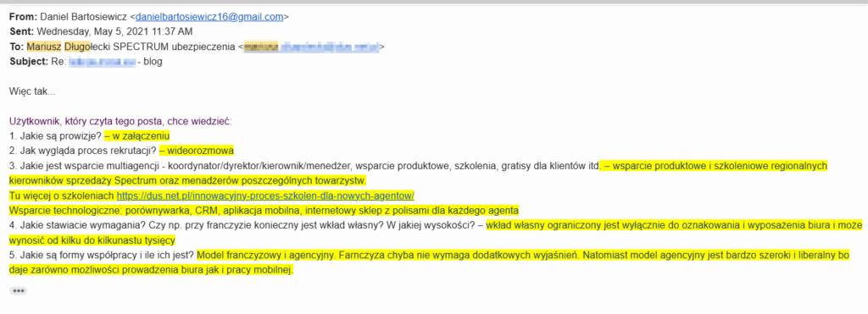Click the highlighted '– wideorozmowa' answer
This screenshot has height=314, width=868.
197,151
